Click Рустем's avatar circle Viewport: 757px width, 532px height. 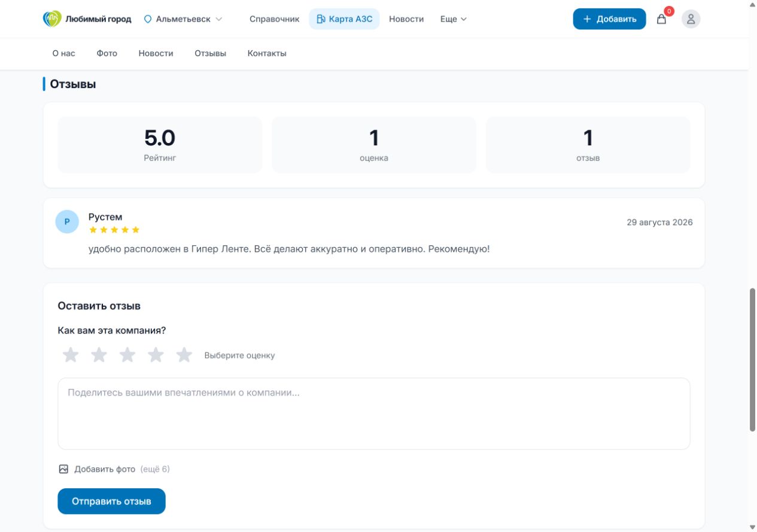pos(67,221)
